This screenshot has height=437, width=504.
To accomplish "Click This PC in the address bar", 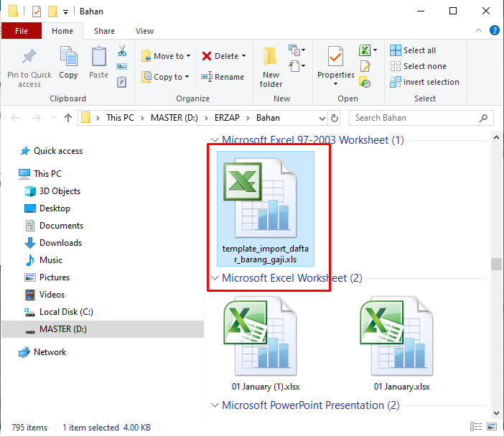I will point(120,118).
